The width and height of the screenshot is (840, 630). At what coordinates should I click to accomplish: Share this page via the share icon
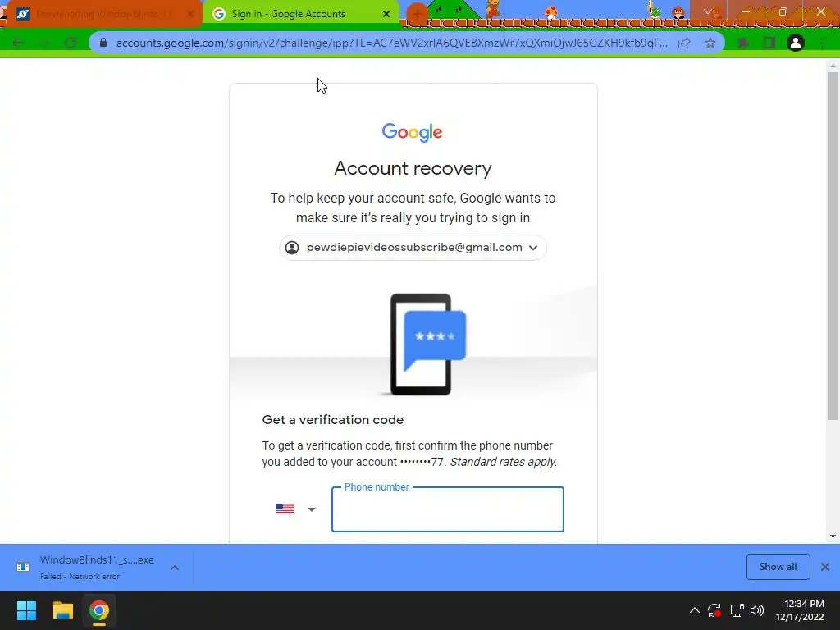pos(684,43)
